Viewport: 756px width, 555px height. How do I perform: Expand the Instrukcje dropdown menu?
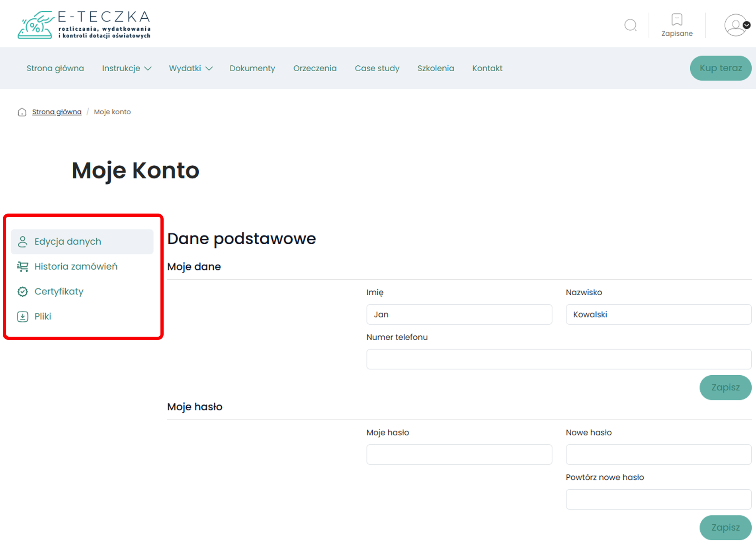point(126,68)
